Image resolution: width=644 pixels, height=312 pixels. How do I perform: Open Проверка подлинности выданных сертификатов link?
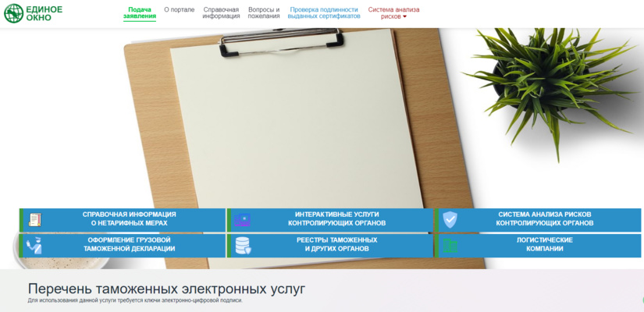pyautogui.click(x=324, y=12)
